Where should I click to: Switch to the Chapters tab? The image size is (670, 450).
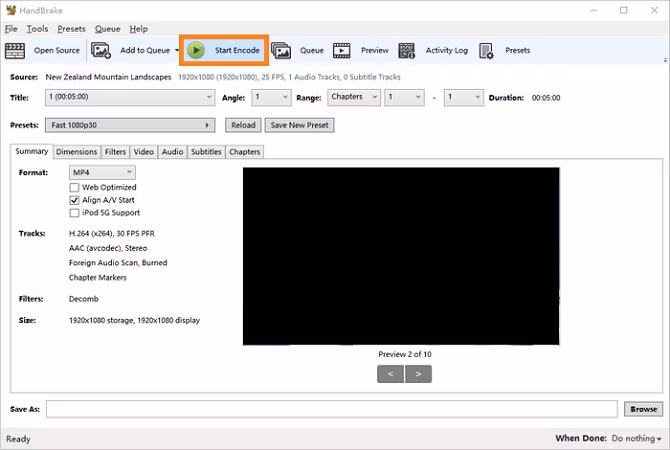244,152
